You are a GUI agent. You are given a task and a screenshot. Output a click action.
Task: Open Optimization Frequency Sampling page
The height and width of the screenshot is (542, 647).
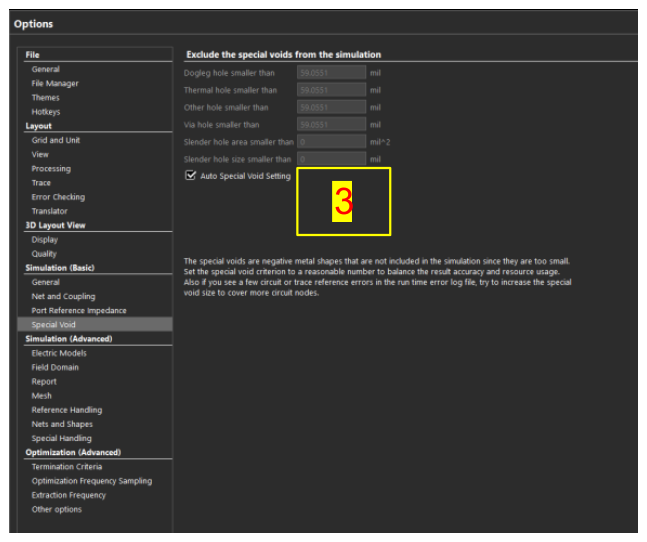pyautogui.click(x=92, y=481)
